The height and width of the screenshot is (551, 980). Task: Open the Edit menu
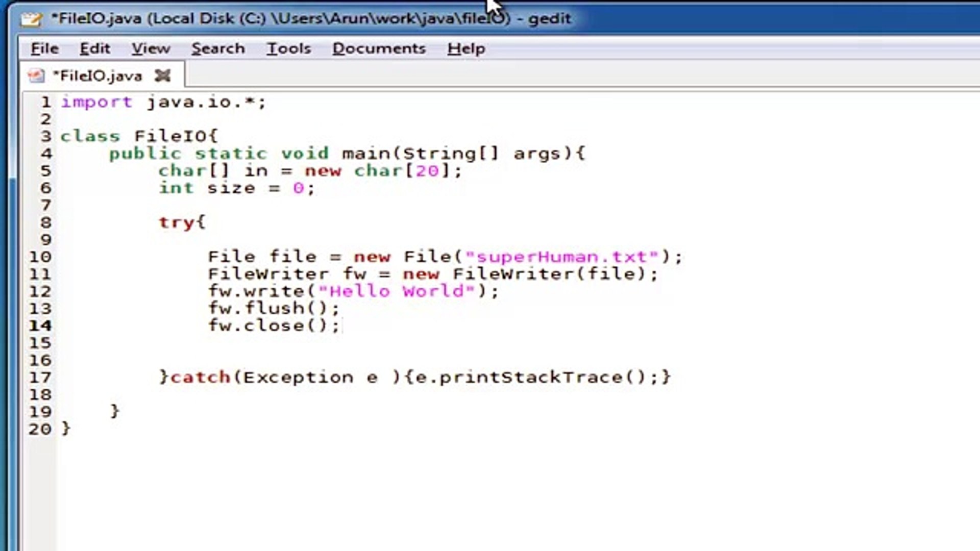click(x=94, y=48)
